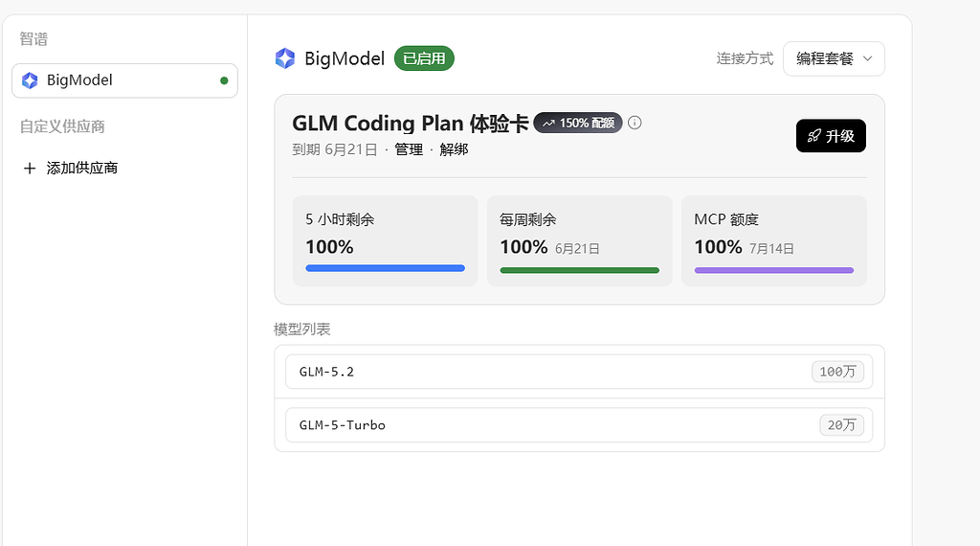Click the 100万 context badge
This screenshot has width=980, height=546.
837,372
